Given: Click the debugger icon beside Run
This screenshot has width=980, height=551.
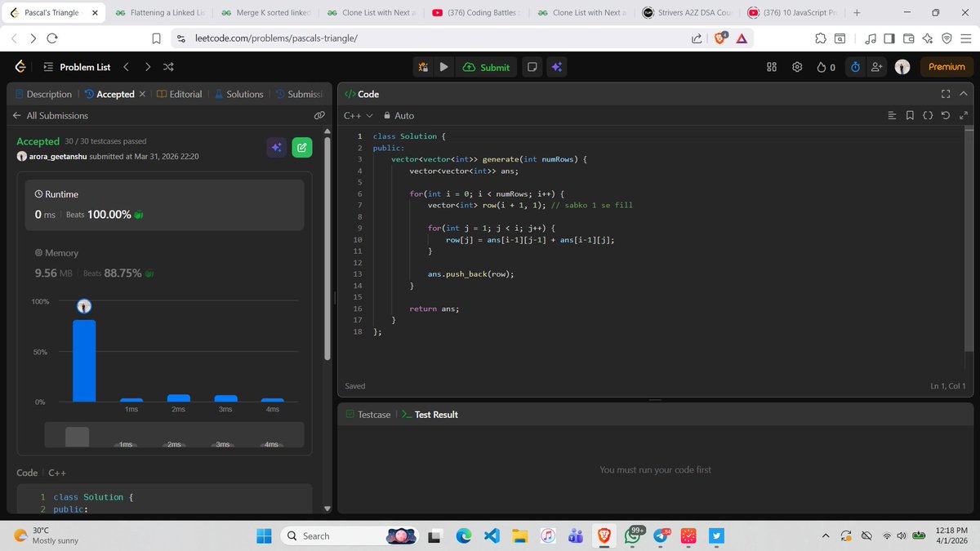Looking at the screenshot, I should [423, 68].
